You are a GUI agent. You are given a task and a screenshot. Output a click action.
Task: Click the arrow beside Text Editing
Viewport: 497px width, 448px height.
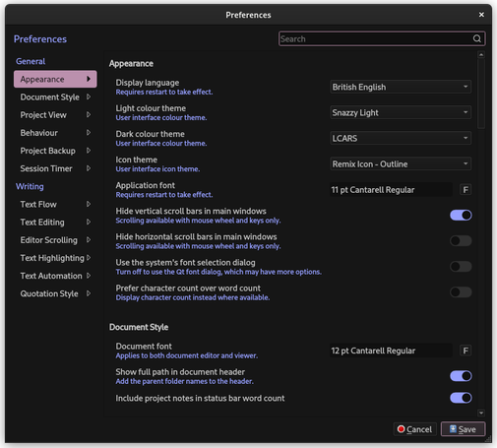point(89,222)
